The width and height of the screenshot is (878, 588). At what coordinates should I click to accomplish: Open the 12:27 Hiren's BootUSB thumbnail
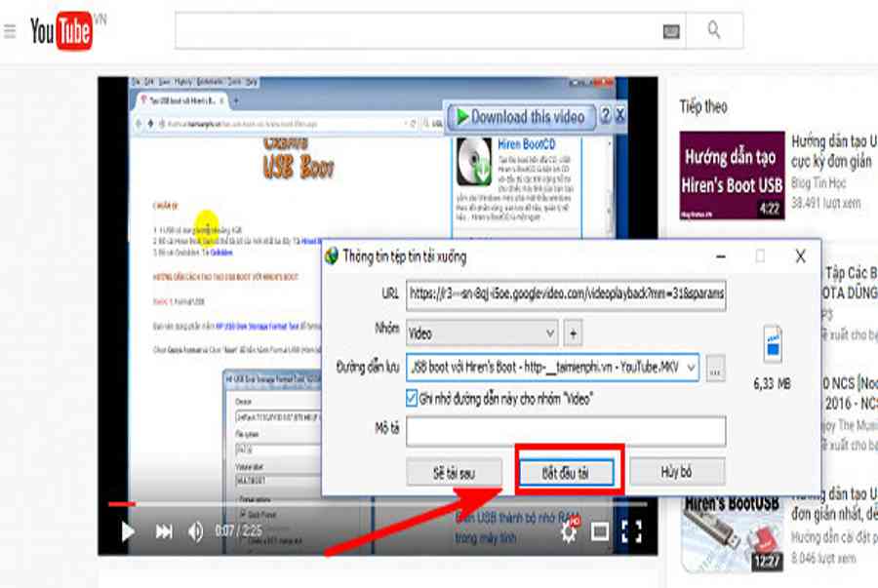point(732,534)
